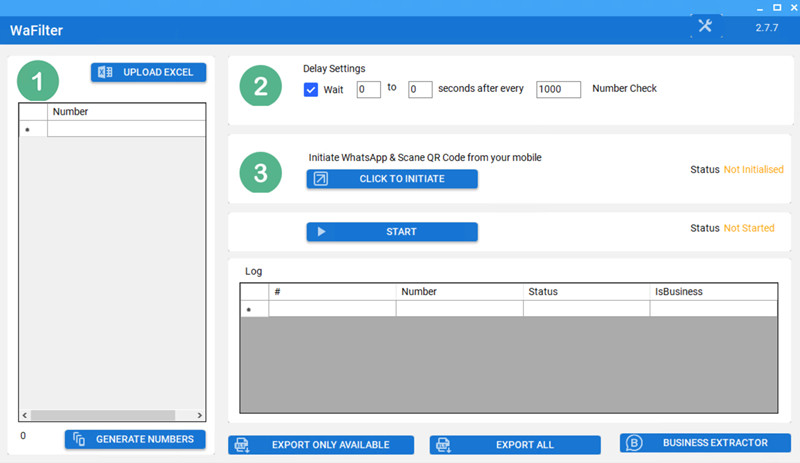Screen dimensions: 800x463
Task: Focus the maximum wait seconds field
Action: click(420, 89)
